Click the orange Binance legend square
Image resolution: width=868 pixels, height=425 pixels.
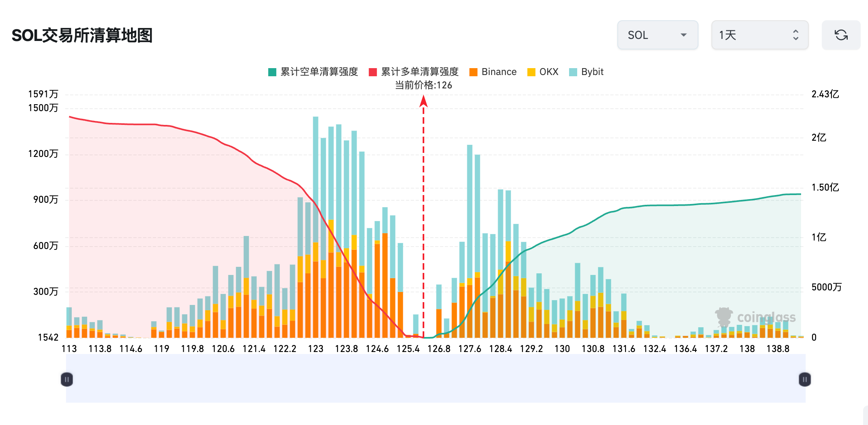pyautogui.click(x=473, y=71)
